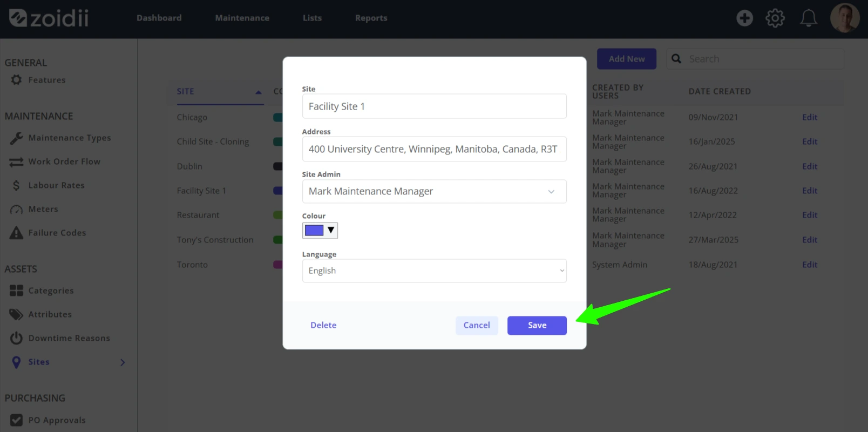Open the Reports menu

(x=371, y=18)
